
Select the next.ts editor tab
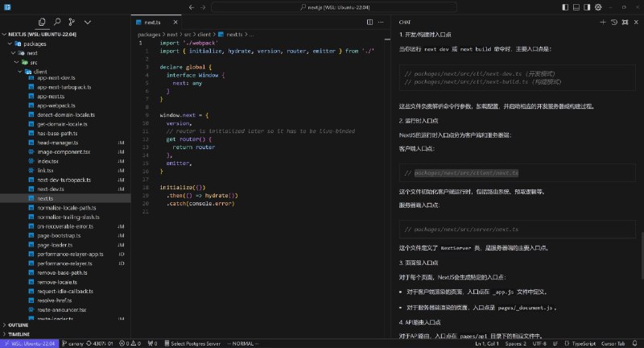coord(157,23)
